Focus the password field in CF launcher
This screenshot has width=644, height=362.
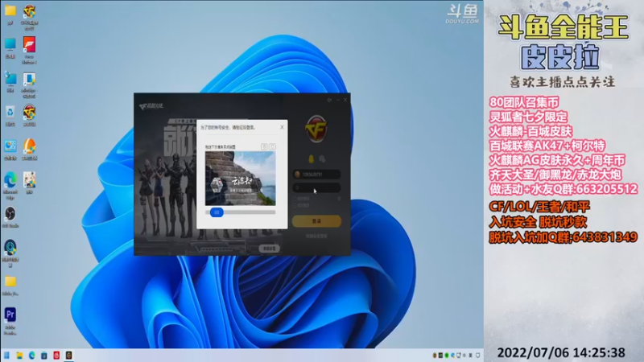(316, 187)
